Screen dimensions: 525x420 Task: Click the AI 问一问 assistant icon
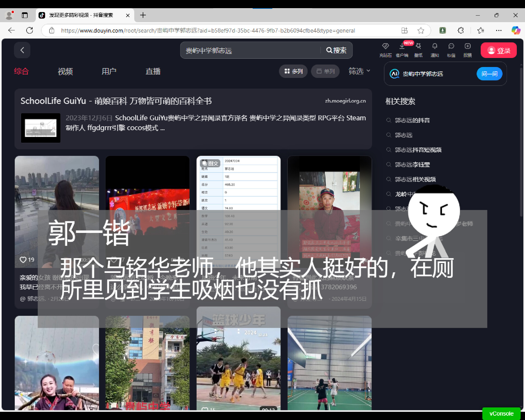(394, 74)
